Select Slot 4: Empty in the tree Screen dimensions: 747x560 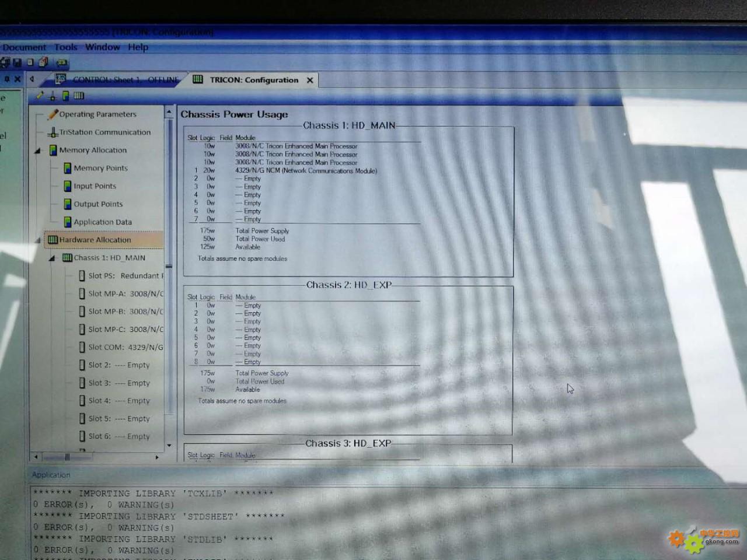click(114, 401)
